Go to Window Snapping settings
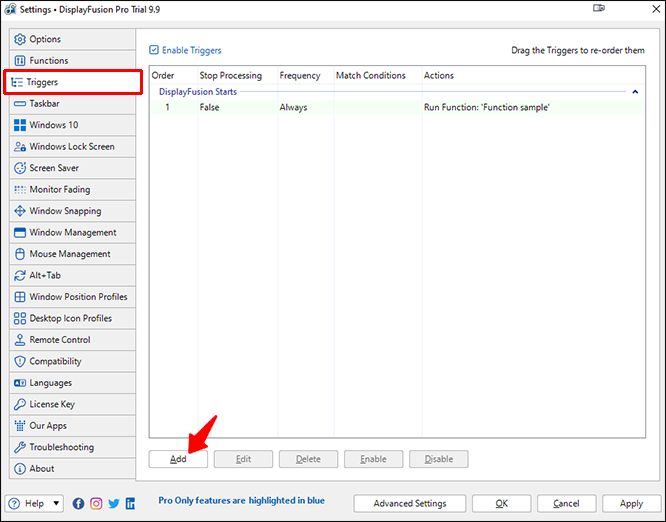The height and width of the screenshot is (522, 666). [x=72, y=211]
